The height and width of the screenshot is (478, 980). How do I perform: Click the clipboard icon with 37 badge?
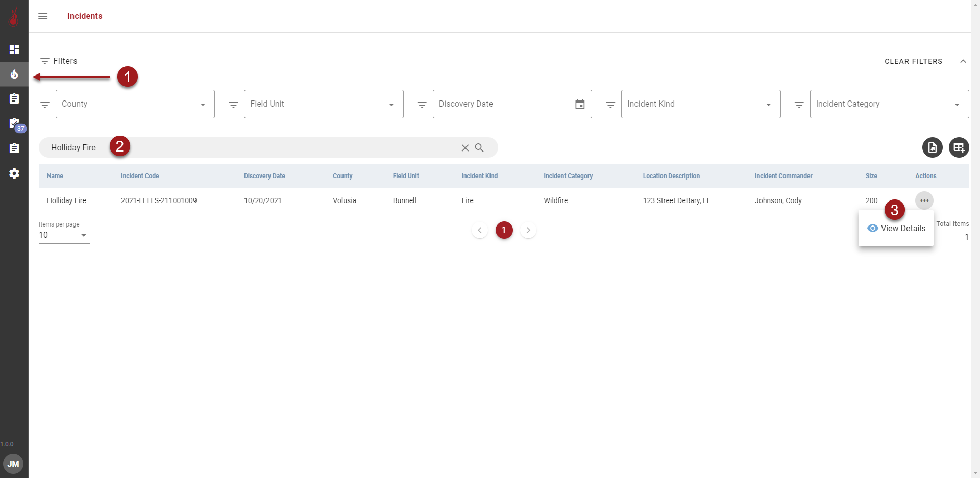[14, 123]
